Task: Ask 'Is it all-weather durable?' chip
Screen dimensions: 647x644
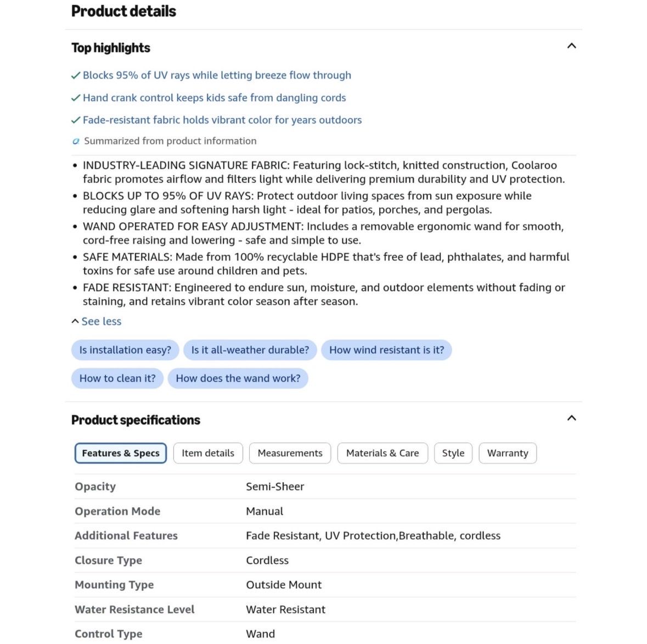Action: 250,350
